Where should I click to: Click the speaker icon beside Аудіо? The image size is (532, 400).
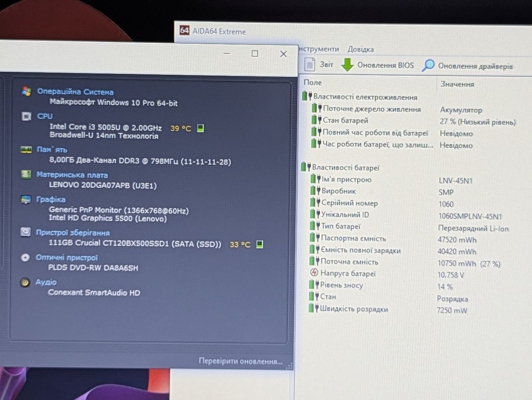pyautogui.click(x=25, y=282)
